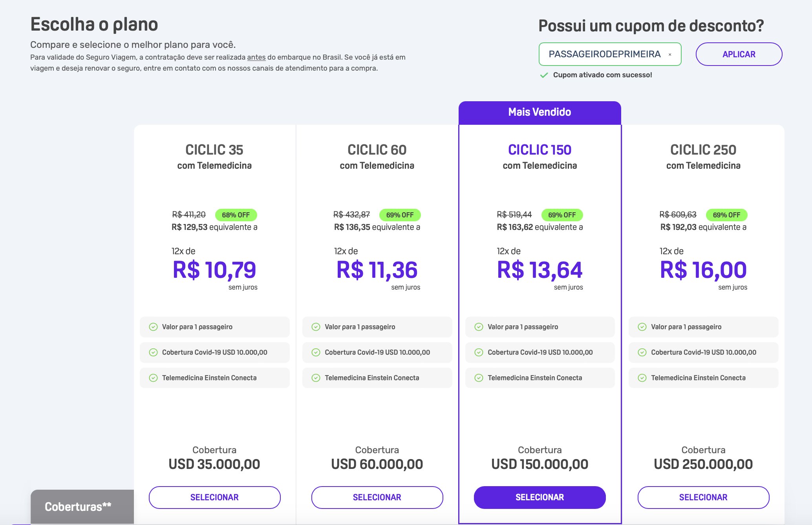Select the CICLIC 60 plan

[x=377, y=497]
